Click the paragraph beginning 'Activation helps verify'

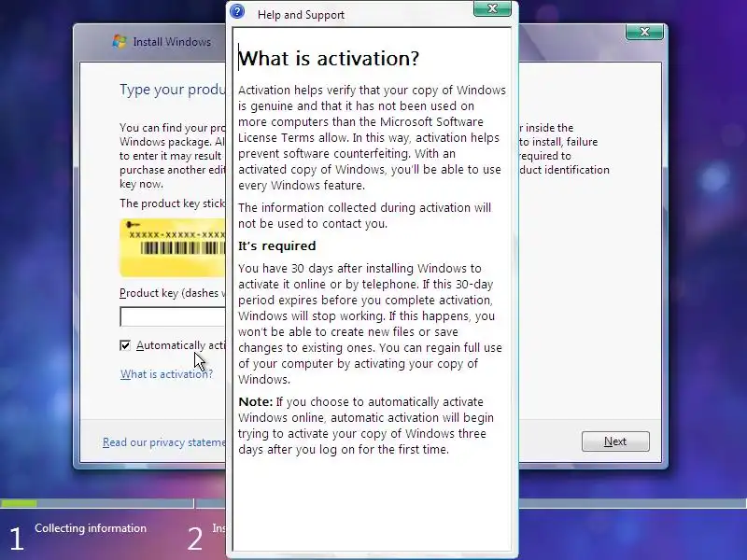[372, 137]
